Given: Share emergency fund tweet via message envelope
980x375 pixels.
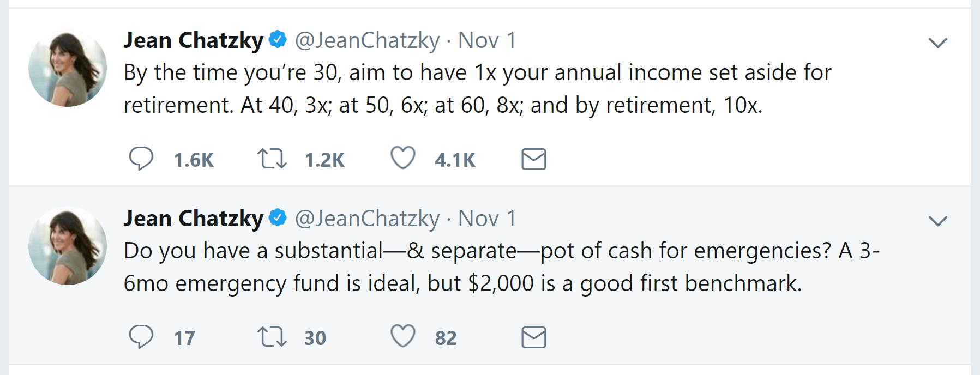Looking at the screenshot, I should click(533, 337).
